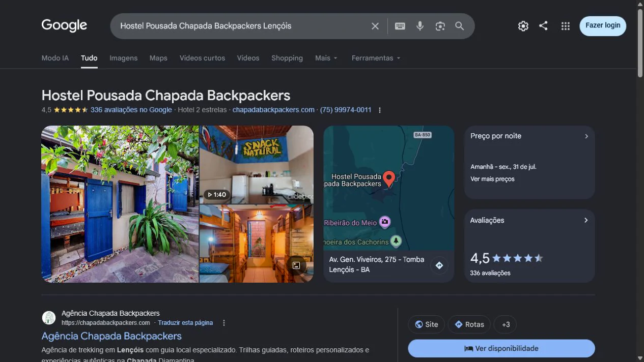This screenshot has width=644, height=362.
Task: Click the 4,5 star rating in Avaliações card
Action: tap(507, 258)
